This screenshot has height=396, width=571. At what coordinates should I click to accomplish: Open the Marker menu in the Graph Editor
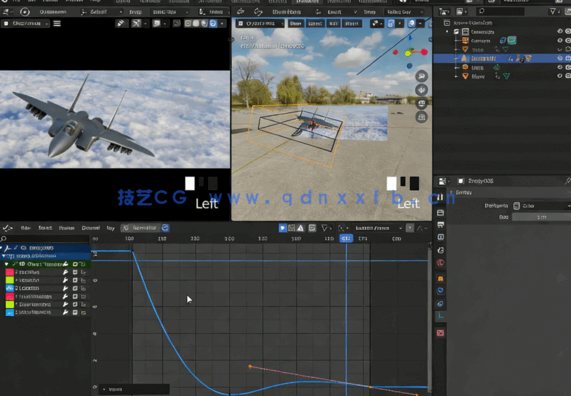[x=67, y=228]
